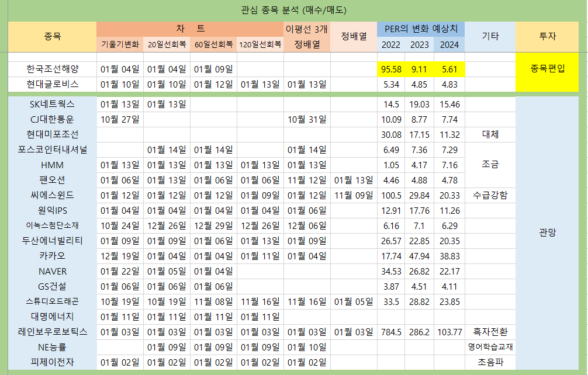This screenshot has height=375, width=588.
Task: Click the NE능률 stock name
Action: click(x=53, y=348)
